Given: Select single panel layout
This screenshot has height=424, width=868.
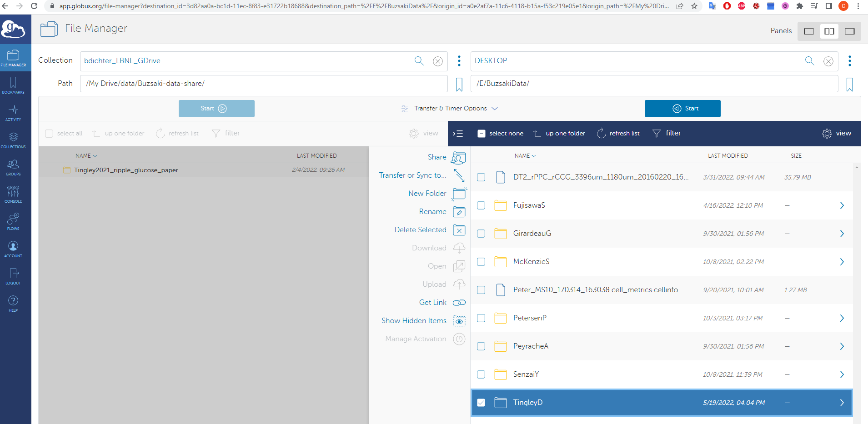Looking at the screenshot, I should pyautogui.click(x=809, y=31).
